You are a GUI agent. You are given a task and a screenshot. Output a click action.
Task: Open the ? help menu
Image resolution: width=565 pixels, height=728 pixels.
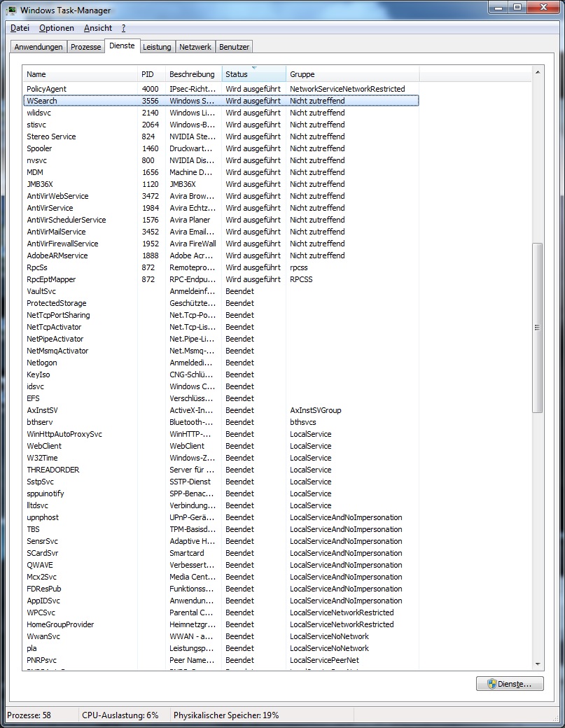click(123, 28)
